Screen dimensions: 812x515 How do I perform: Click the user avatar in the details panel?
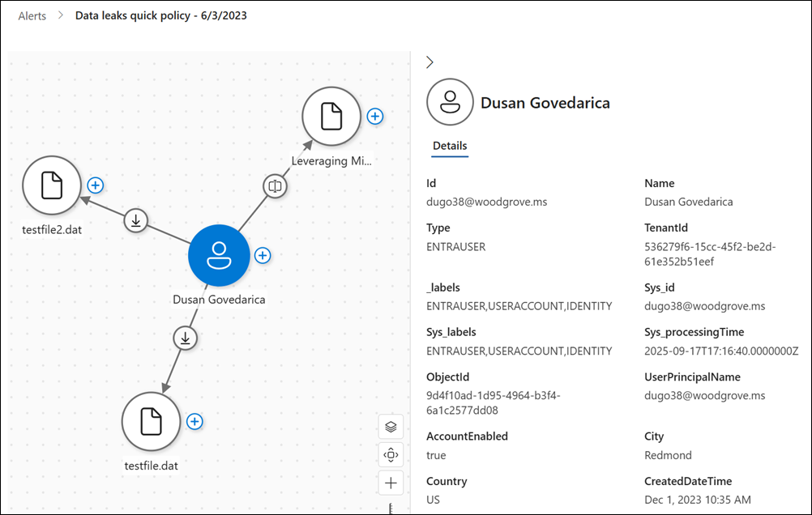click(x=450, y=102)
